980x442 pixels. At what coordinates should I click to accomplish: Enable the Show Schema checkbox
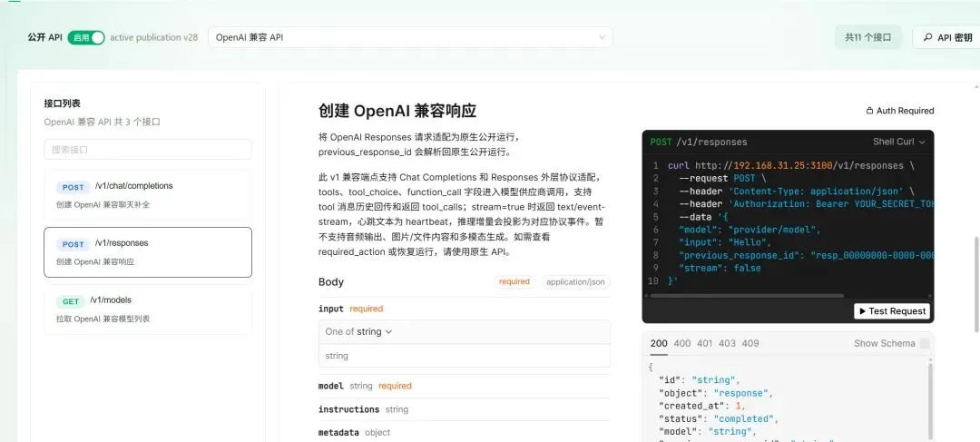[x=925, y=343]
